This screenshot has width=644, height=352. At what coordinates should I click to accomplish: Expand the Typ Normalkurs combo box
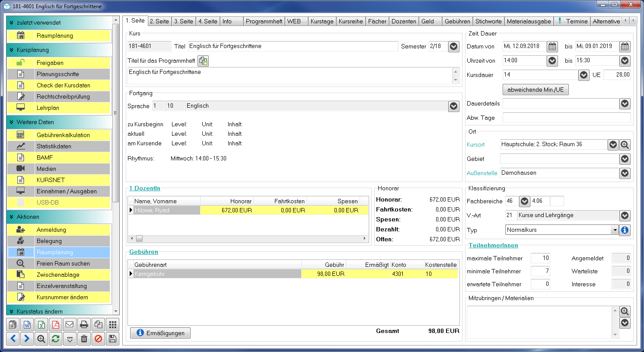pos(615,230)
